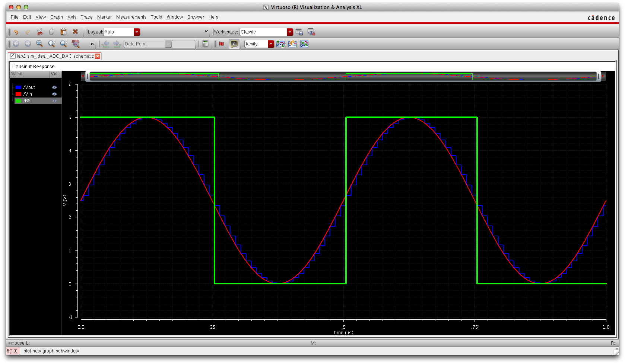Open the family selection dropdown
This screenshot has width=625, height=364.
click(271, 44)
